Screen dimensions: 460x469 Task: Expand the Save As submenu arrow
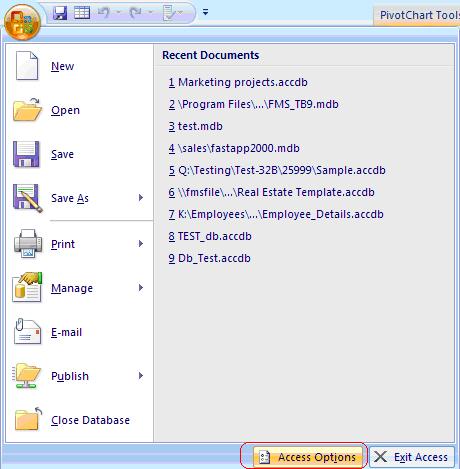[141, 198]
